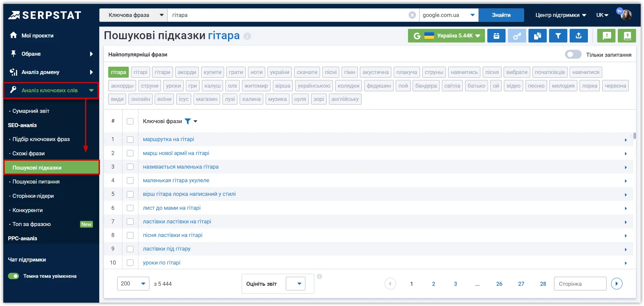Open Конкуренти in sidebar
The width and height of the screenshot is (644, 306).
(x=28, y=210)
